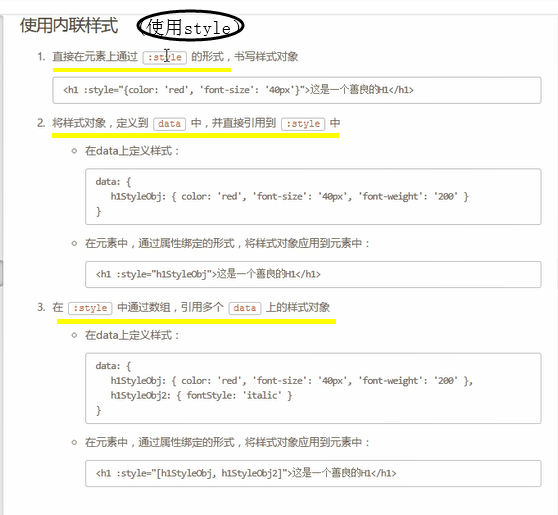Click the text 的形式，书写样式对象

[x=245, y=57]
